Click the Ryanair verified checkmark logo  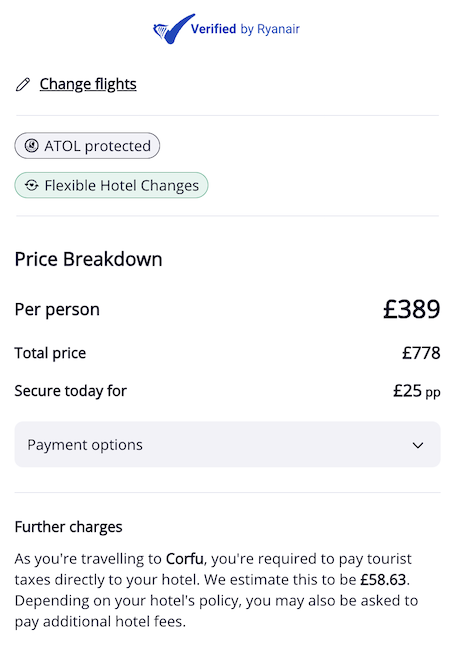[173, 29]
